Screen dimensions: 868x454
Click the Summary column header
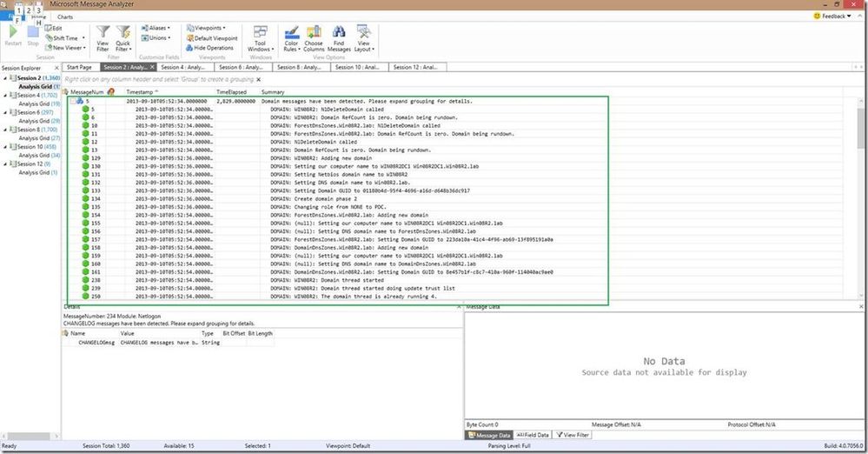coord(273,92)
